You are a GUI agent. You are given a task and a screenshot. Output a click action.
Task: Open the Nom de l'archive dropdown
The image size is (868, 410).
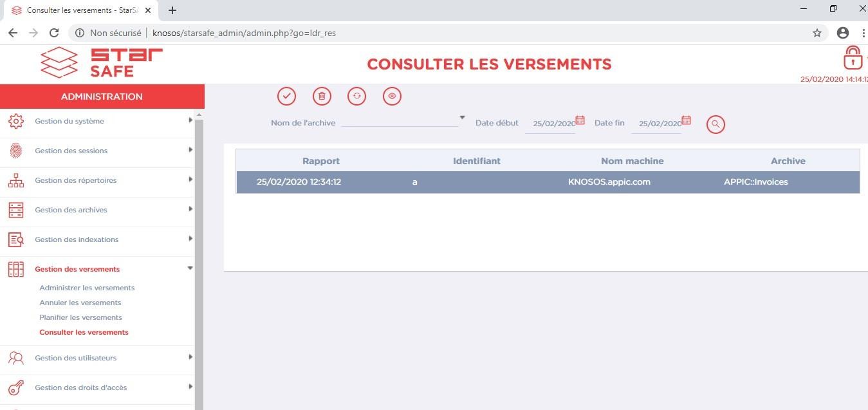461,118
